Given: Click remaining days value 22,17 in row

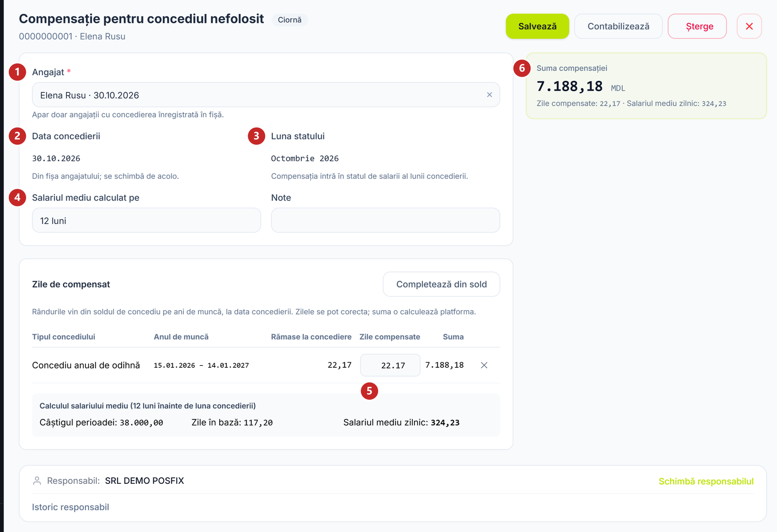Looking at the screenshot, I should (339, 365).
